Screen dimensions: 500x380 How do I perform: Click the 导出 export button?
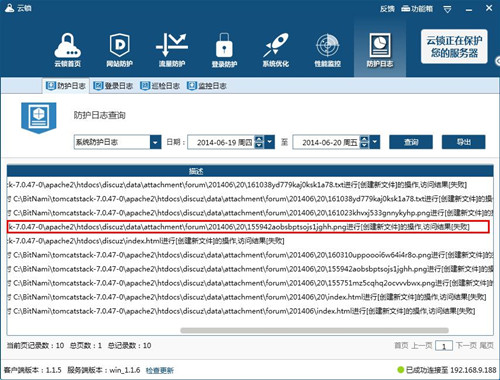click(x=464, y=142)
